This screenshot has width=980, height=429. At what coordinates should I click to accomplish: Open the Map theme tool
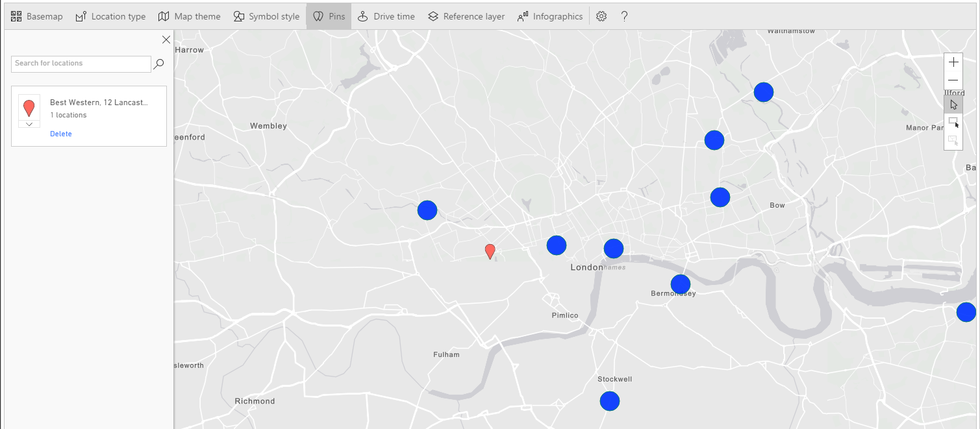tap(190, 16)
